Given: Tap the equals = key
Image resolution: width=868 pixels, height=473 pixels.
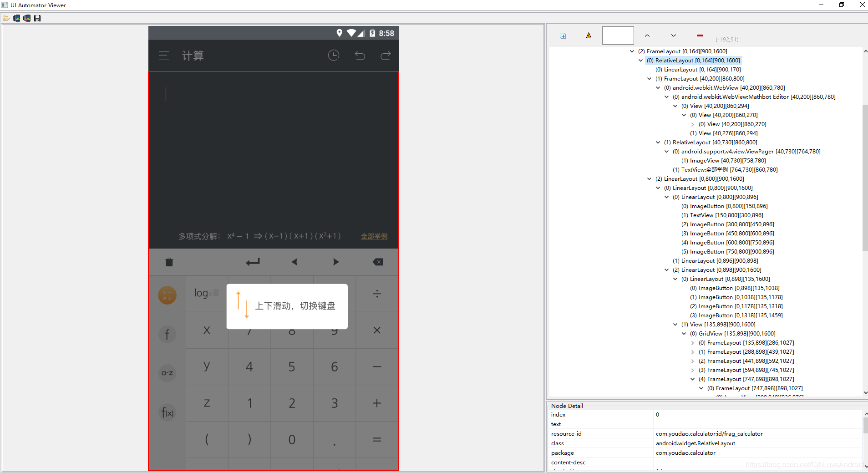Looking at the screenshot, I should [x=377, y=439].
